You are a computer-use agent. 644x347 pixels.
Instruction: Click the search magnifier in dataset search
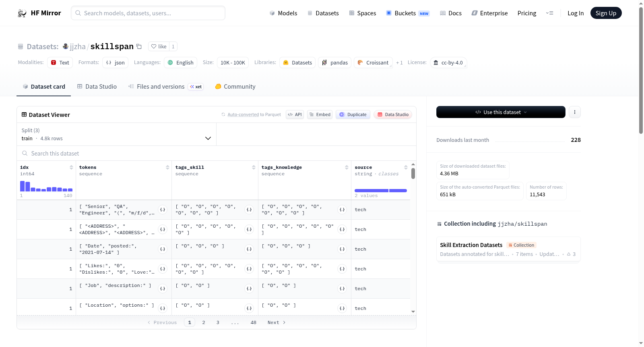tap(25, 154)
